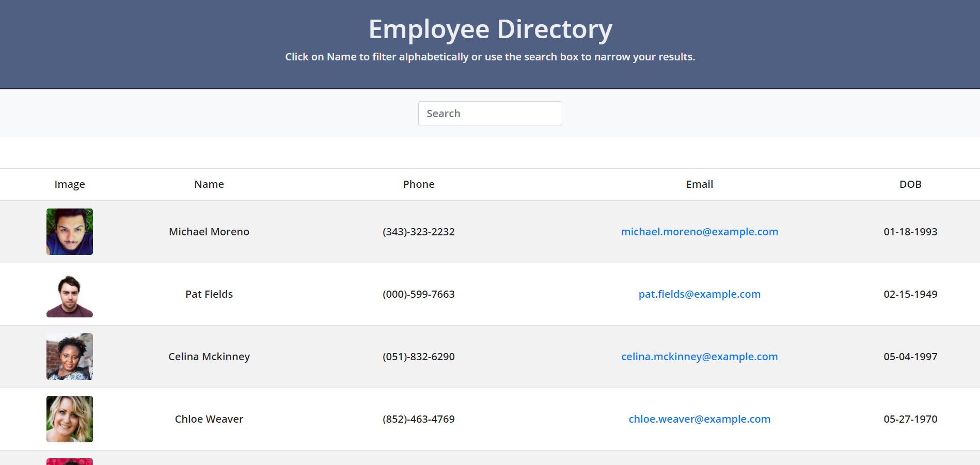980x465 pixels.
Task: Click inside the Search box
Action: (x=489, y=113)
